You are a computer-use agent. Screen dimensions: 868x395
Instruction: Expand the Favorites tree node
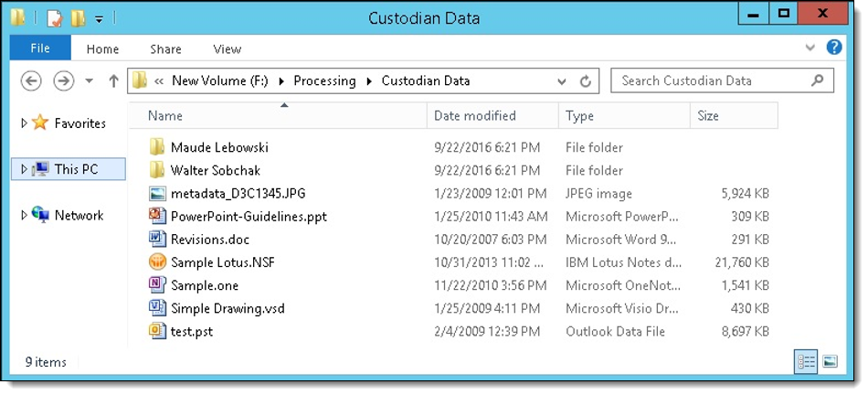(25, 123)
